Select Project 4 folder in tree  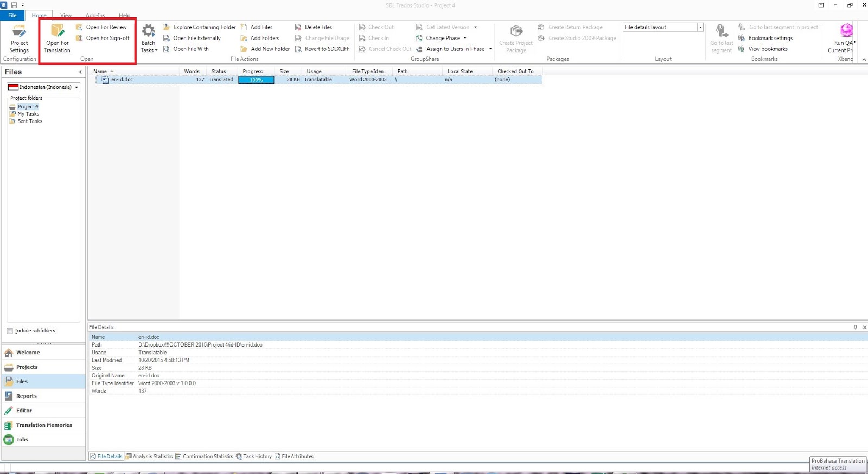point(28,106)
